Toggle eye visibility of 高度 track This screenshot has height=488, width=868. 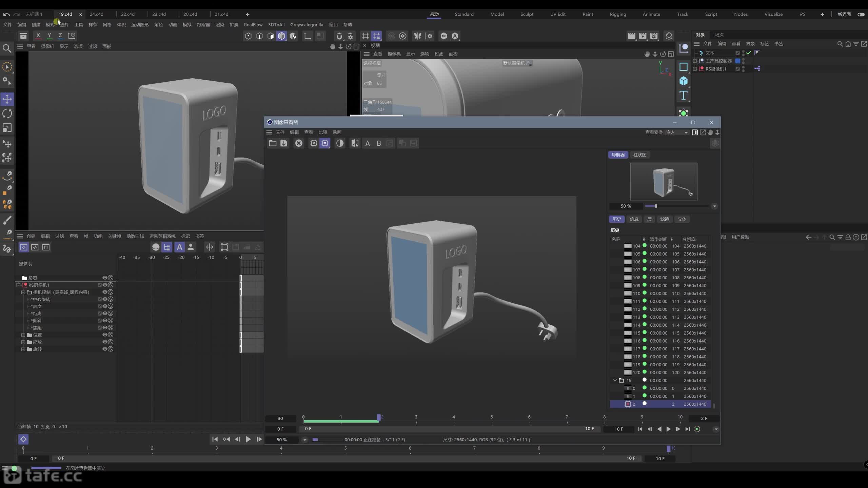pyautogui.click(x=105, y=306)
